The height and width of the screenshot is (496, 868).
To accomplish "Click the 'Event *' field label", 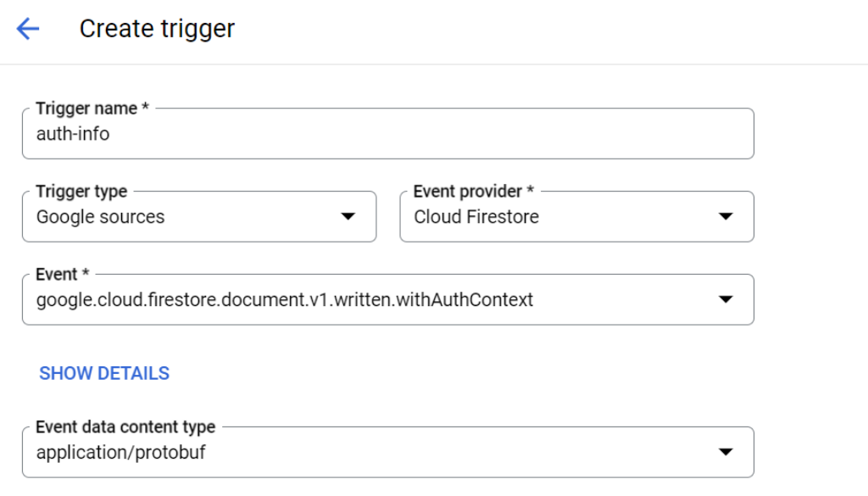I will pos(63,275).
